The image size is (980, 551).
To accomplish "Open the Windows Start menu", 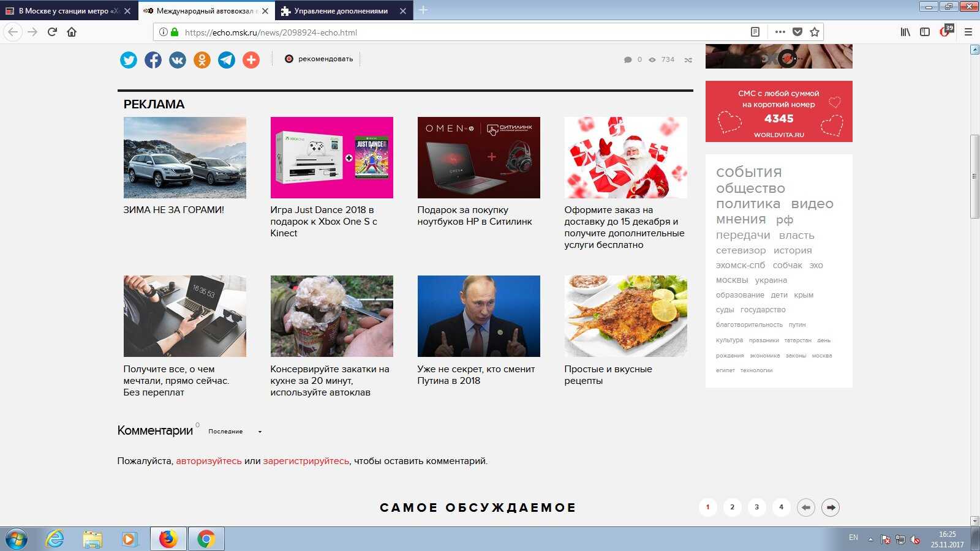I will click(15, 539).
